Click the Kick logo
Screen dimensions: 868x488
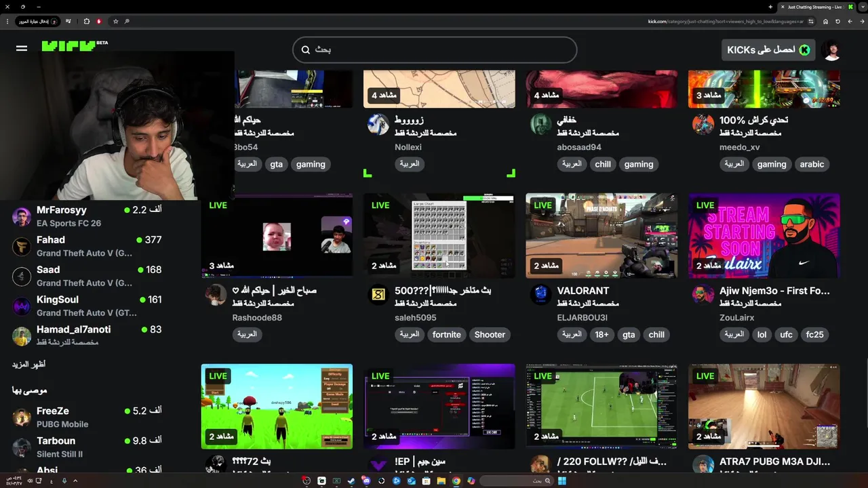tap(68, 45)
